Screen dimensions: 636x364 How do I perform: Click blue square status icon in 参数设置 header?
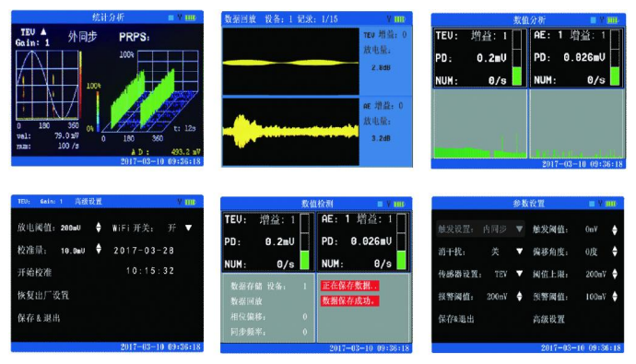(593, 203)
